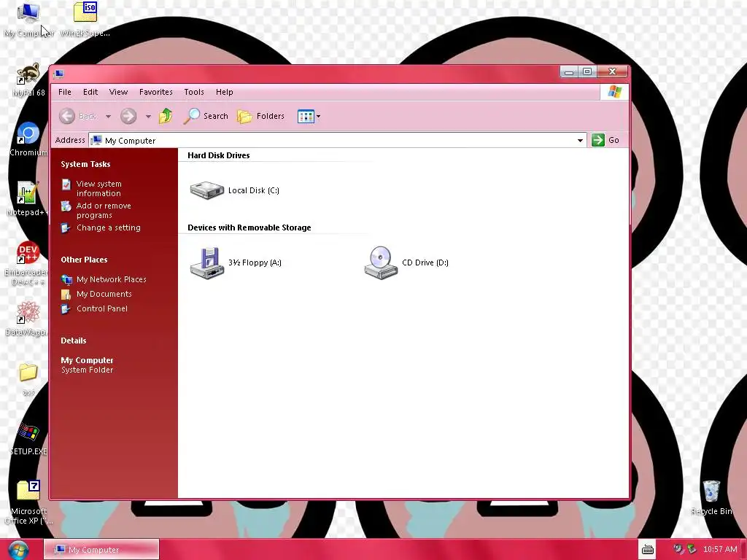Viewport: 747px width, 560px height.
Task: Click the first system tray icon beside keyboard
Action: [678, 550]
